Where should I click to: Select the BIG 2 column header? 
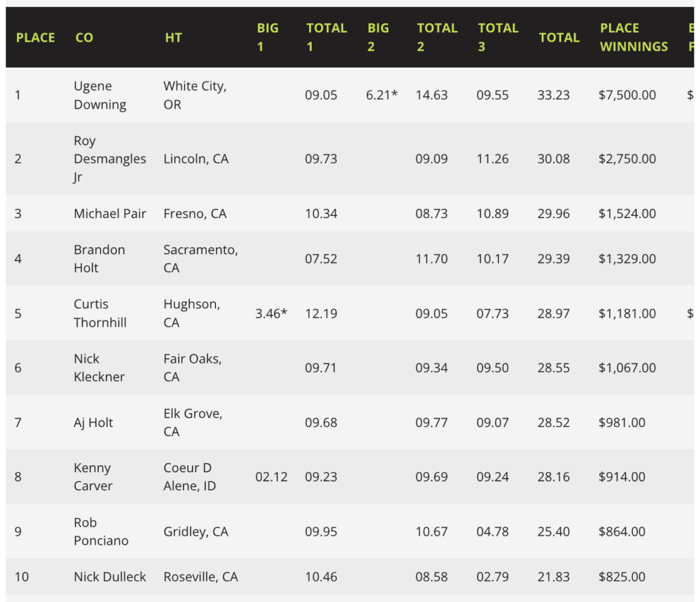point(378,38)
